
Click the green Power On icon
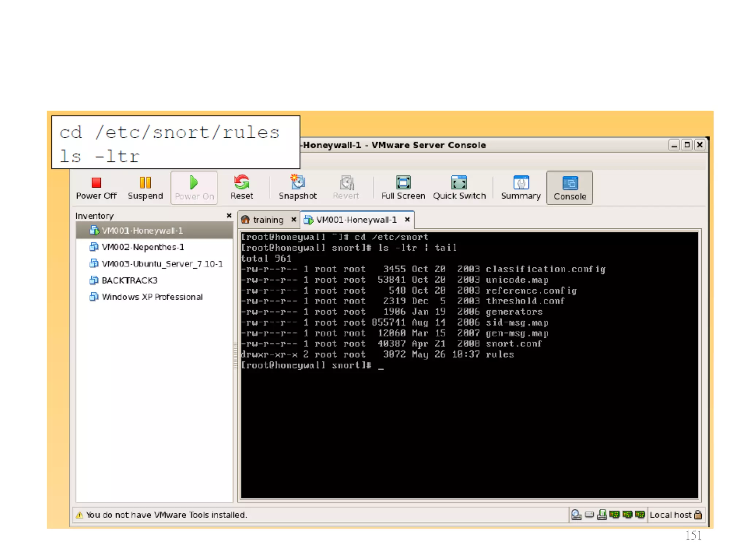click(194, 182)
